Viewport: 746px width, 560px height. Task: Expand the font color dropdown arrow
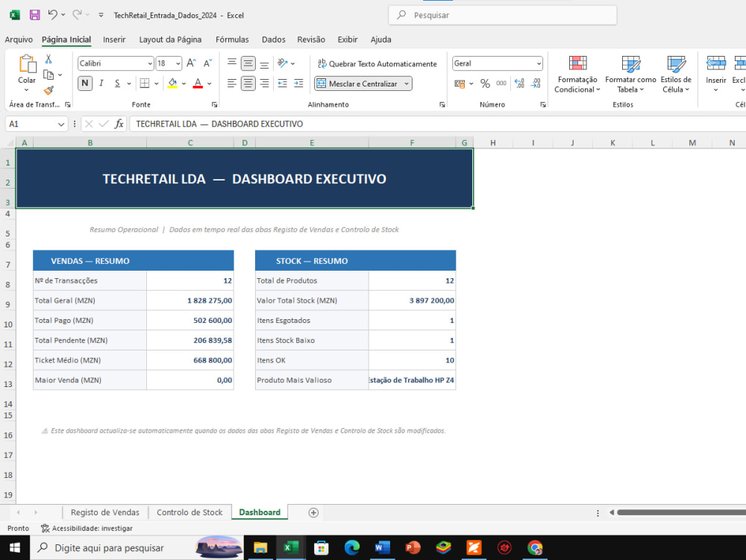210,84
